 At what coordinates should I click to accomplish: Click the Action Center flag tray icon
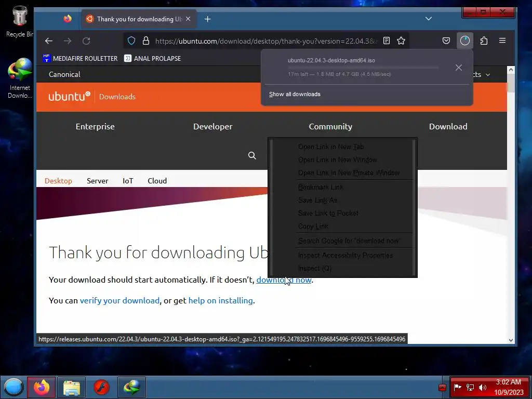tap(457, 387)
